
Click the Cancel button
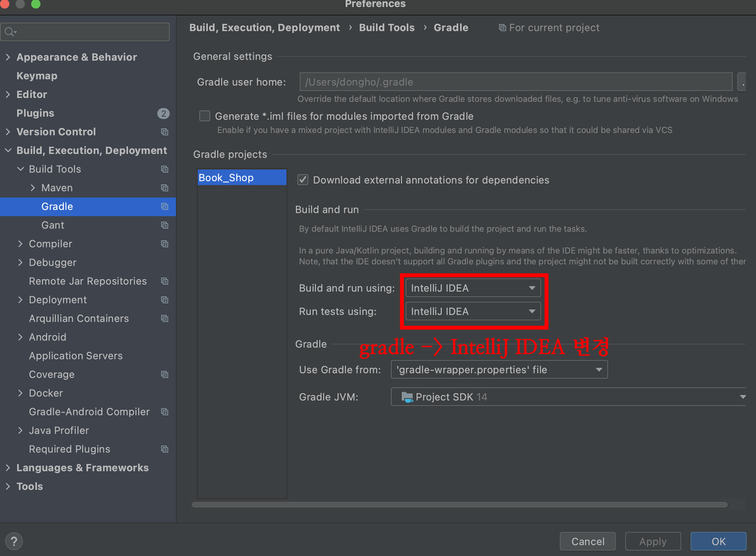point(588,541)
